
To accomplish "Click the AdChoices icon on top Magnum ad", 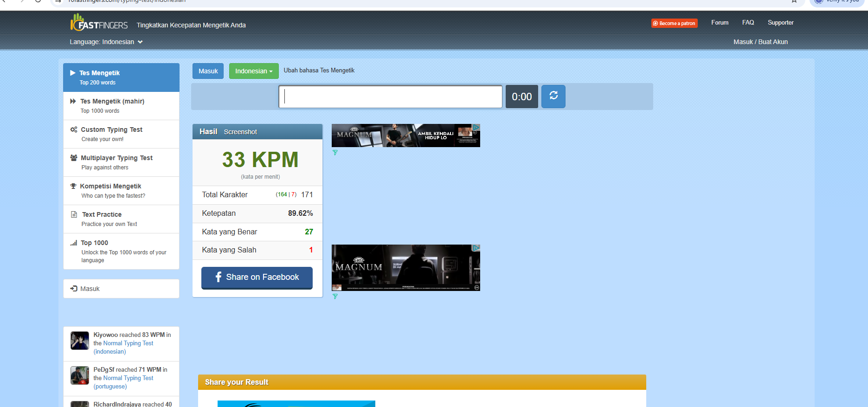I will click(x=476, y=127).
